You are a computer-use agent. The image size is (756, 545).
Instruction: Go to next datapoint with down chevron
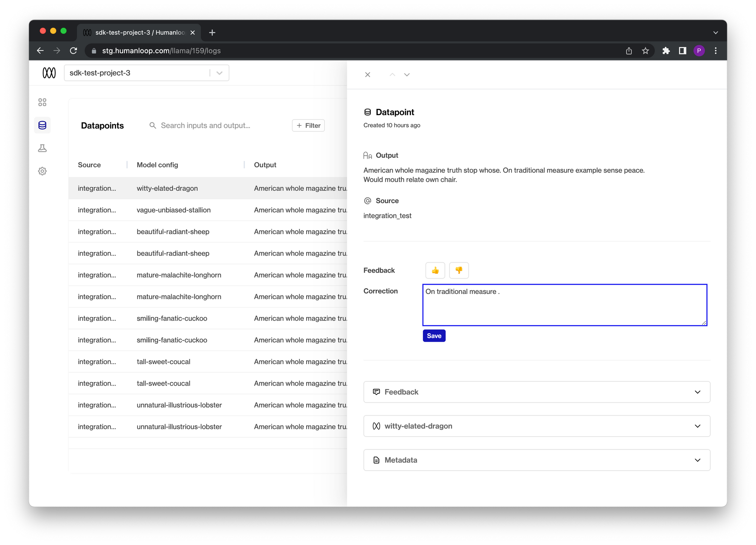(x=407, y=75)
